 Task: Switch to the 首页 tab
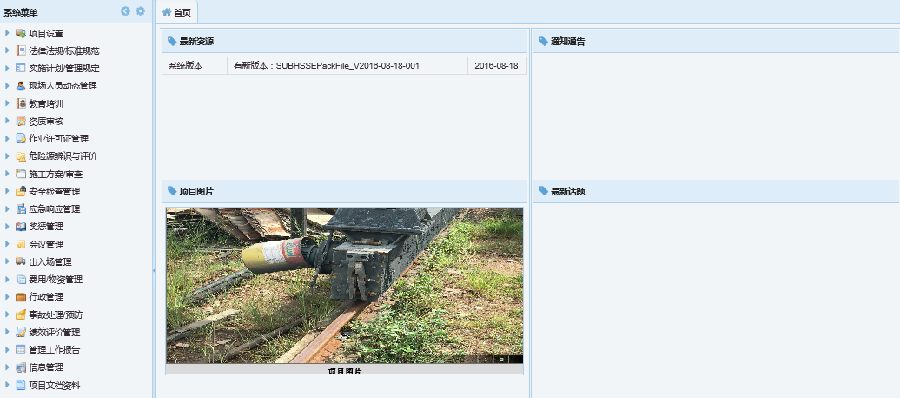pyautogui.click(x=177, y=12)
